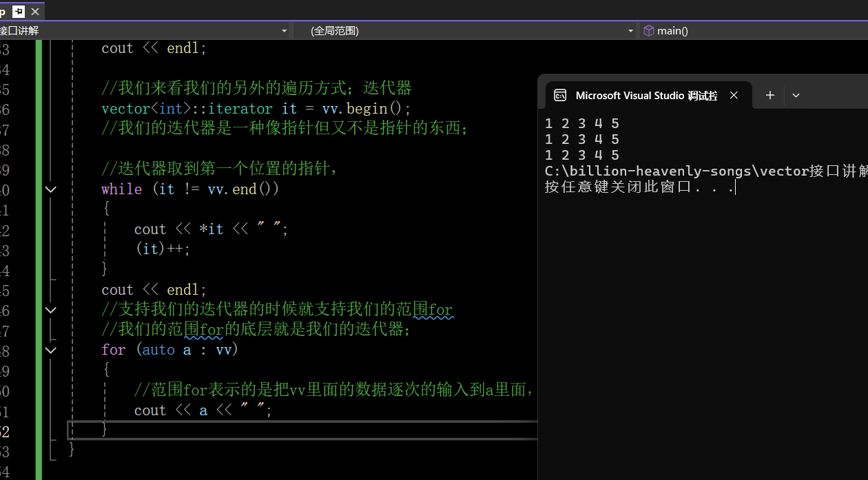Toggle the pin icon on the editor tab
Image resolution: width=868 pixels, height=480 pixels.
pyautogui.click(x=19, y=11)
